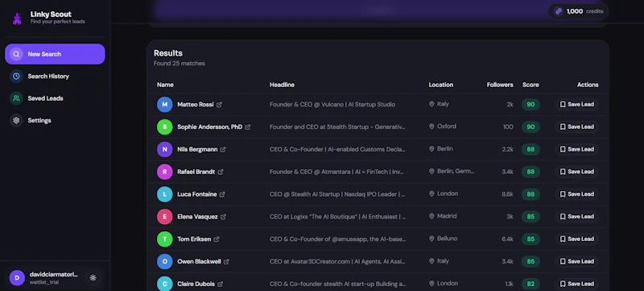Open Search History in the sidebar

coord(55,77)
